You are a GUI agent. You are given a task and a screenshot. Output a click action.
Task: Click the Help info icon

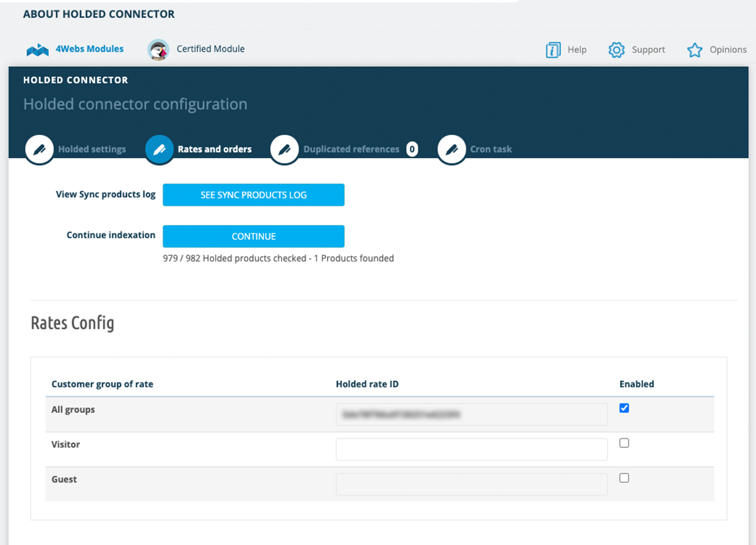coord(553,50)
